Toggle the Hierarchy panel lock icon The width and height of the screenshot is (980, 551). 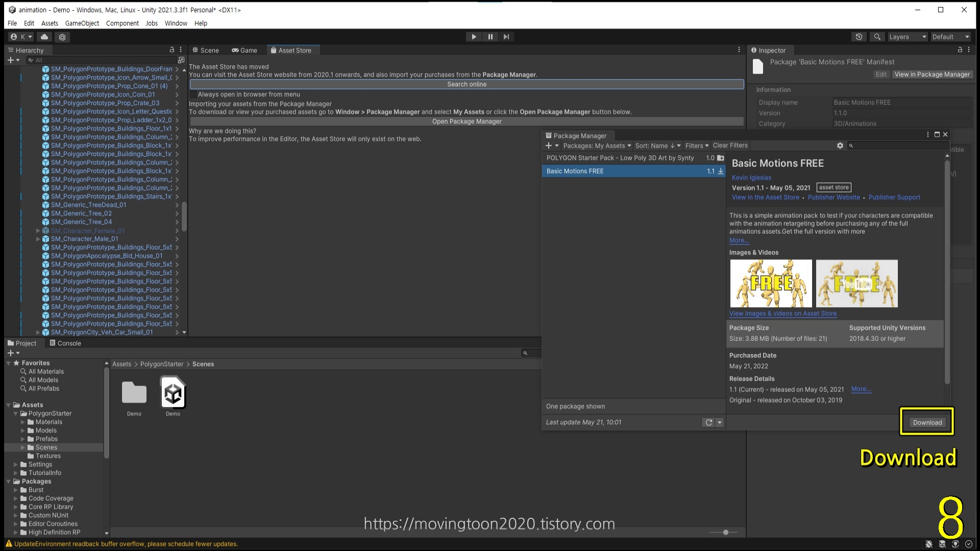(x=172, y=50)
